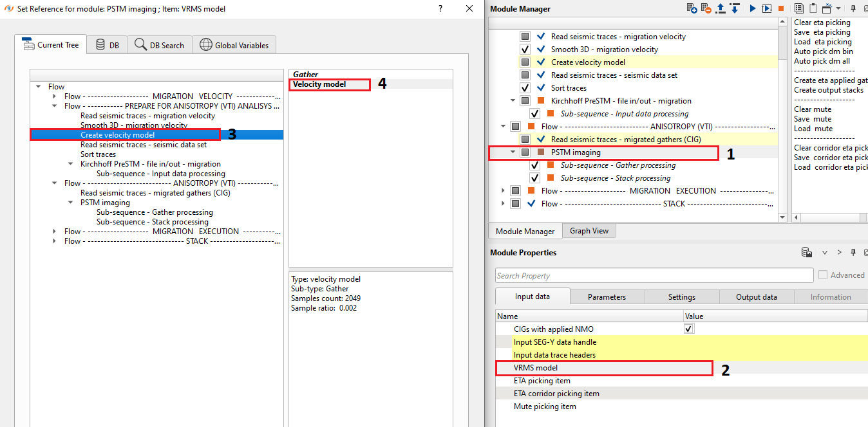868x429 pixels.
Task: Collapse the PSTM imaging node in Module Manager
Action: (513, 152)
